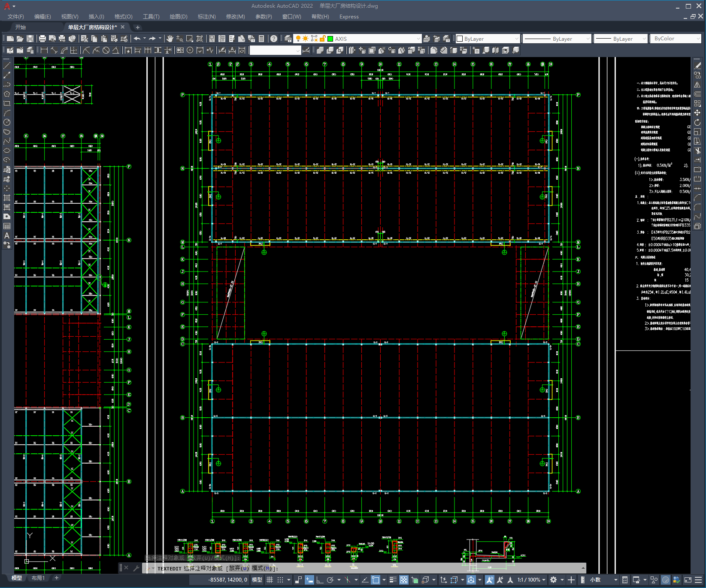Viewport: 706px width, 588px height.
Task: Open the units 小数 dropdown
Action: 603,580
